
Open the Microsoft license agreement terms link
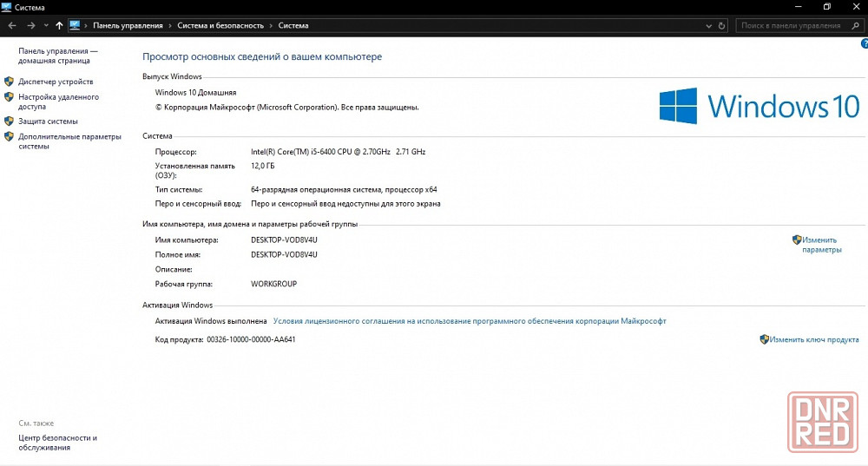470,321
